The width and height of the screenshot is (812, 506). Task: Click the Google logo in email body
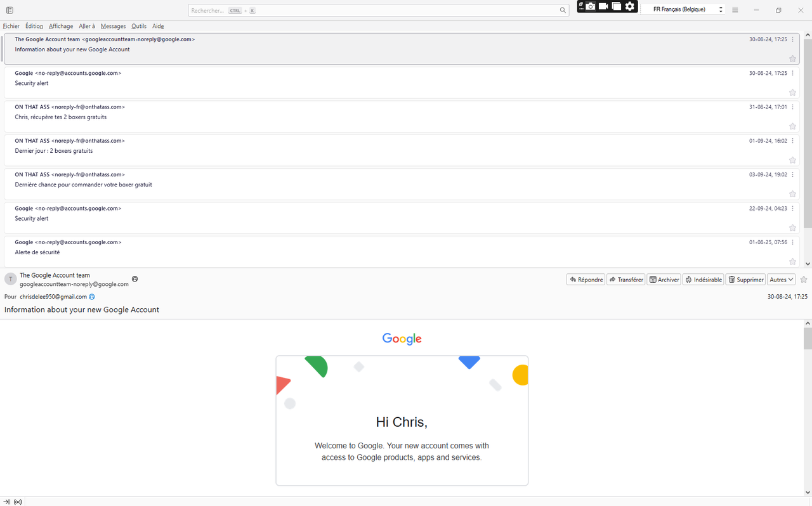(x=402, y=339)
